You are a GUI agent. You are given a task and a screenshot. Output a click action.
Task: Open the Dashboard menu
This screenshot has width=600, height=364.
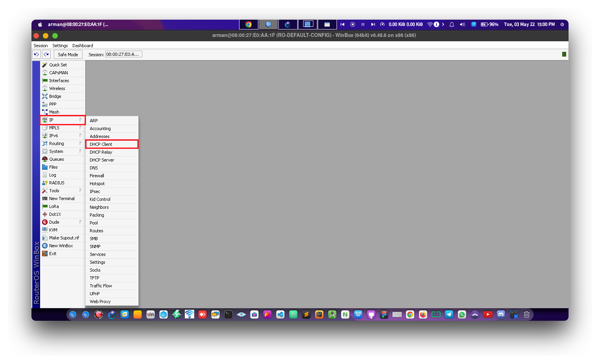pyautogui.click(x=83, y=45)
